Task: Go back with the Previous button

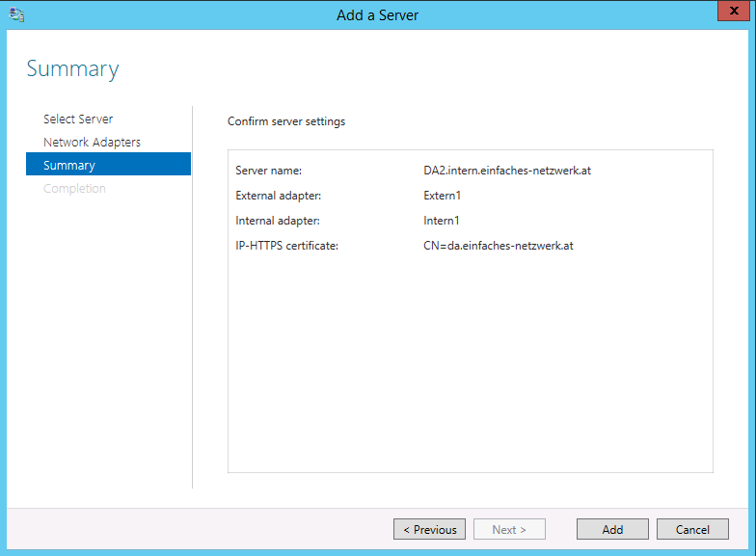Action: coord(430,529)
